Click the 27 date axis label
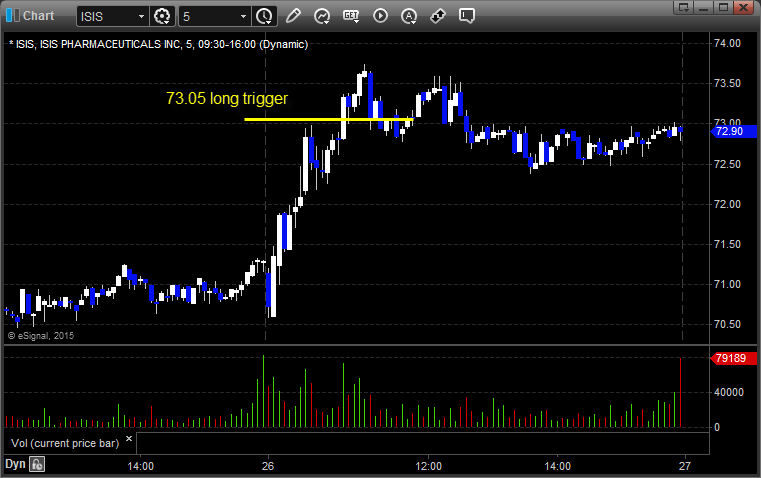 click(x=684, y=466)
